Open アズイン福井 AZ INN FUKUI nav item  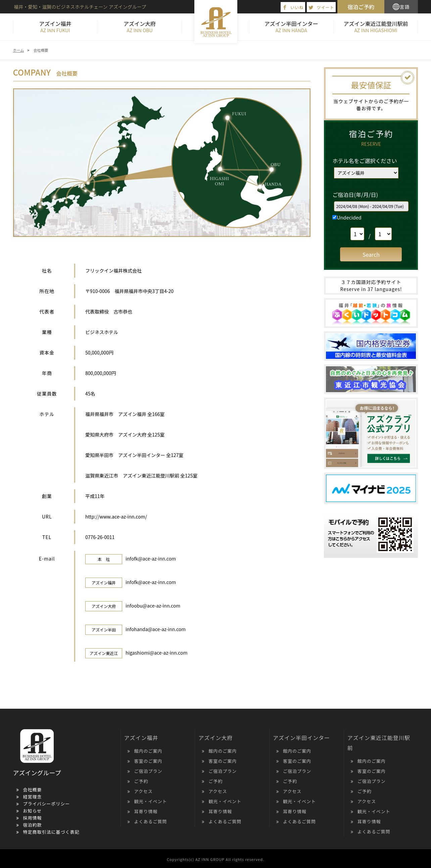click(55, 27)
